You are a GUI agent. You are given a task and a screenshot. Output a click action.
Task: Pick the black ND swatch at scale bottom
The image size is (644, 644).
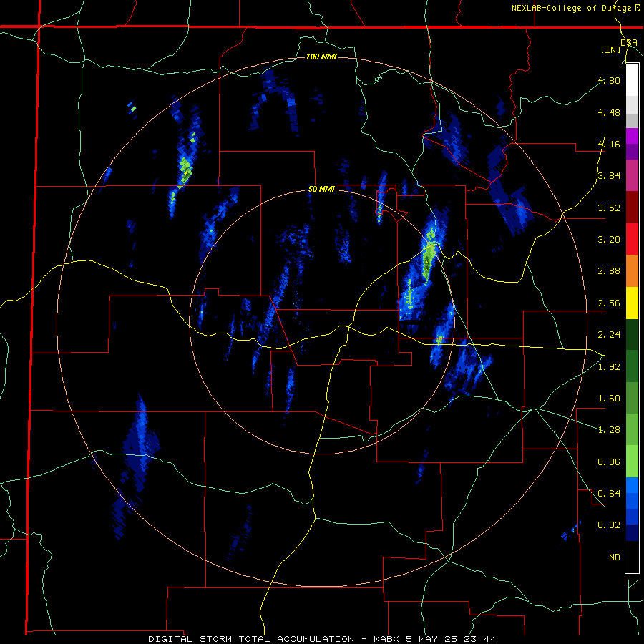pyautogui.click(x=632, y=557)
